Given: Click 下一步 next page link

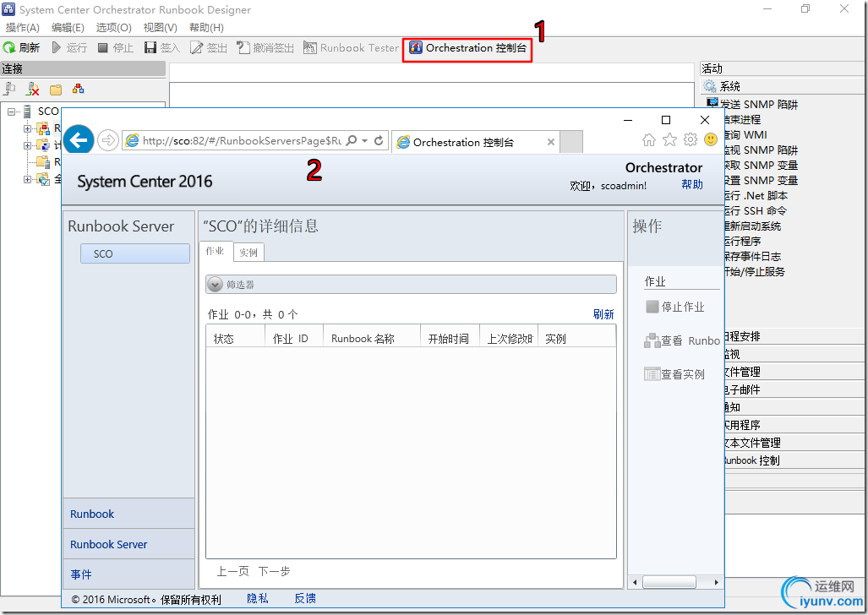Looking at the screenshot, I should click(274, 571).
